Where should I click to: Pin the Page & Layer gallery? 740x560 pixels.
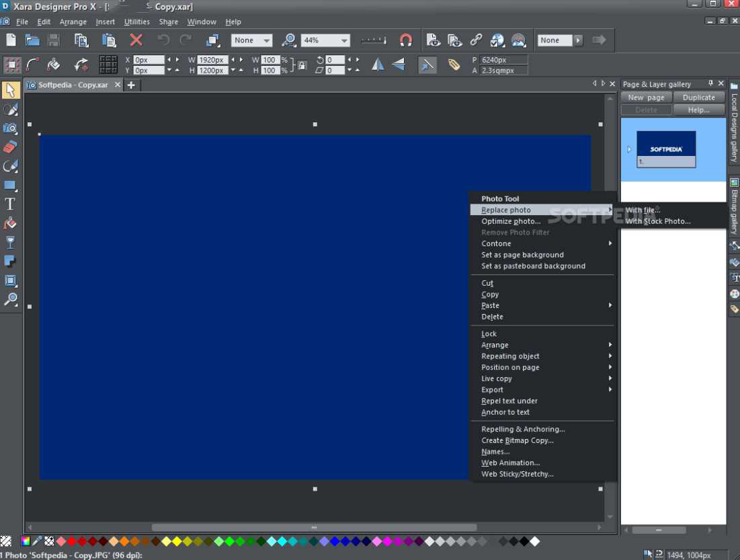[710, 83]
